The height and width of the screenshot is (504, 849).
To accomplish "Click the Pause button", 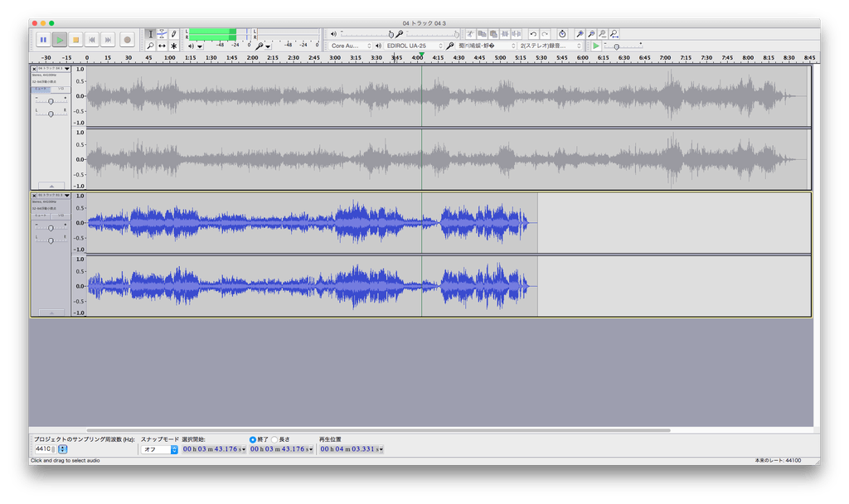I will point(42,39).
